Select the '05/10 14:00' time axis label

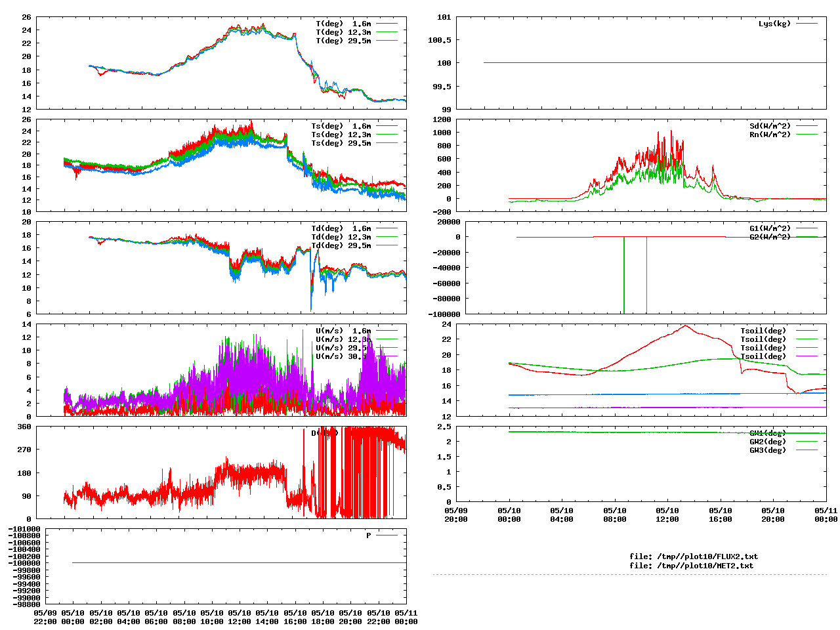(266, 618)
